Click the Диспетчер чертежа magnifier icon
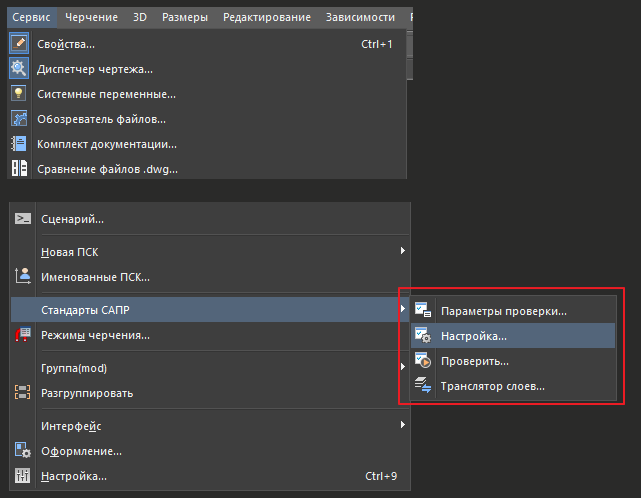The width and height of the screenshot is (641, 498). (19, 68)
